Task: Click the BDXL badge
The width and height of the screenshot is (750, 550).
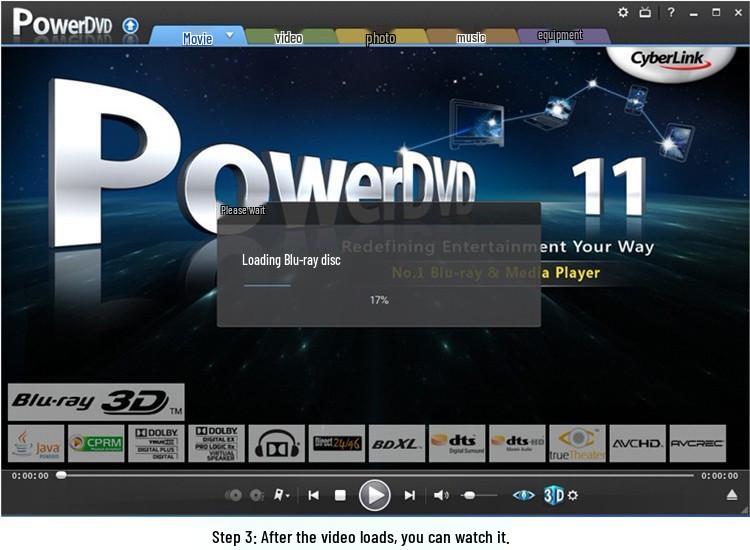Action: pyautogui.click(x=397, y=443)
